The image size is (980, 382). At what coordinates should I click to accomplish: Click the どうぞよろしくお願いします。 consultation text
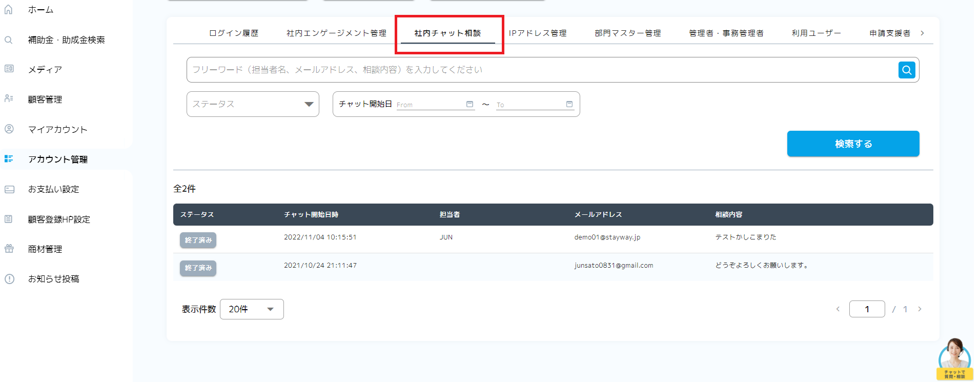point(762,265)
